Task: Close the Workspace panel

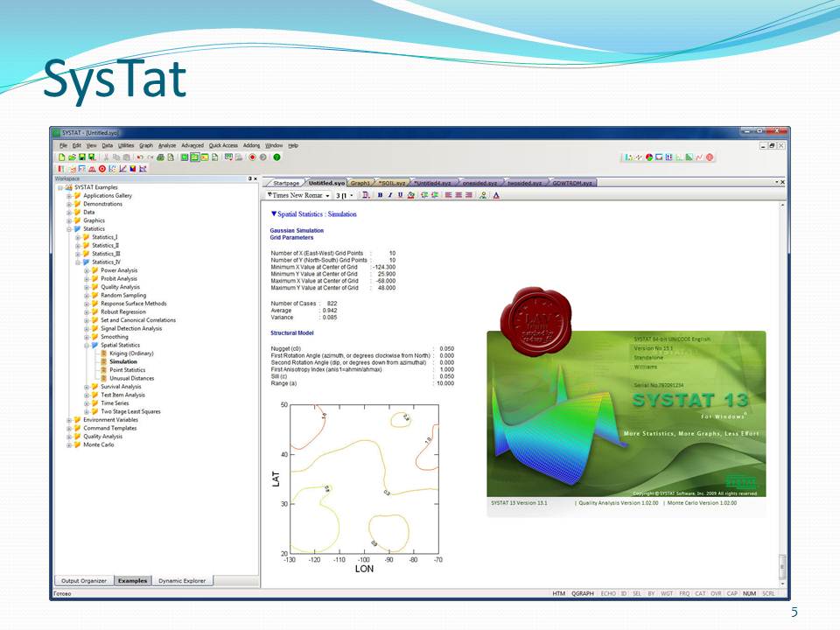Action: click(x=255, y=178)
